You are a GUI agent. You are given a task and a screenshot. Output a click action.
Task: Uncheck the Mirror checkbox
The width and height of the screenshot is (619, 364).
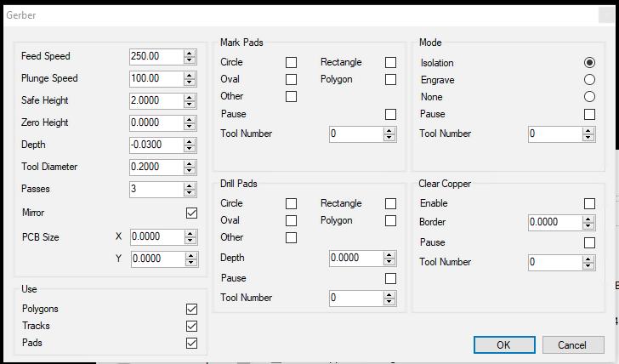191,213
